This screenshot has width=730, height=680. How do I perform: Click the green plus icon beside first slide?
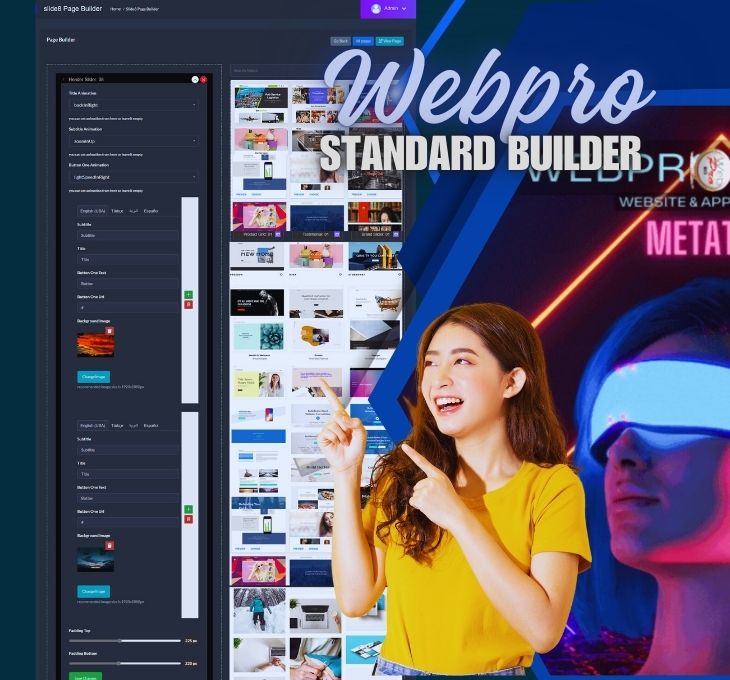[189, 295]
